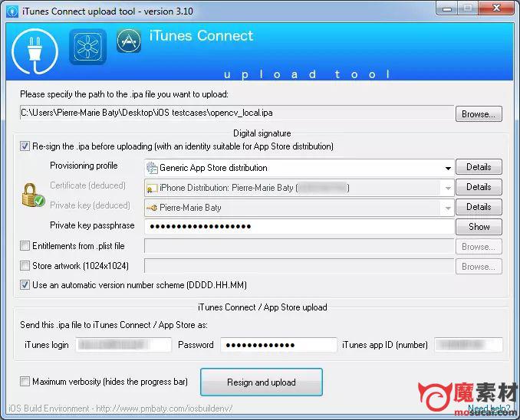Click Resign and upload button
This screenshot has width=520, height=420.
click(x=262, y=382)
